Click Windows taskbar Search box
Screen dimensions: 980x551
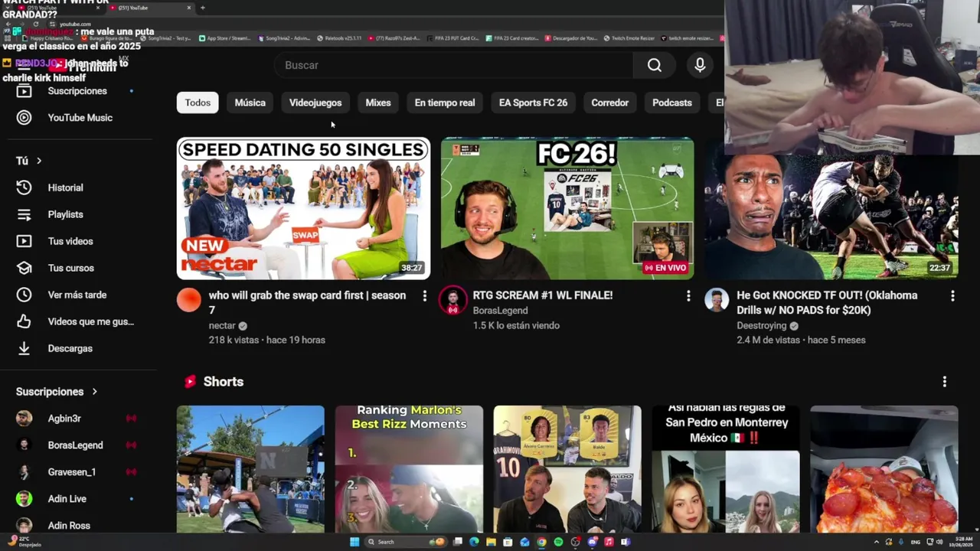[x=406, y=542]
